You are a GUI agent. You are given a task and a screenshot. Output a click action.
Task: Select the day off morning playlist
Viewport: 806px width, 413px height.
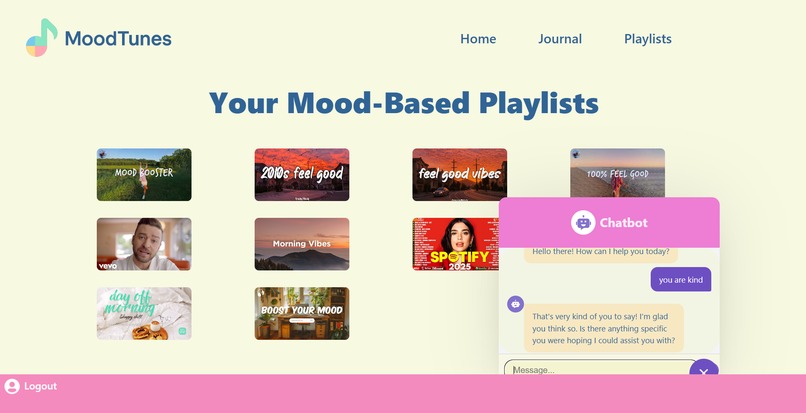pyautogui.click(x=144, y=313)
